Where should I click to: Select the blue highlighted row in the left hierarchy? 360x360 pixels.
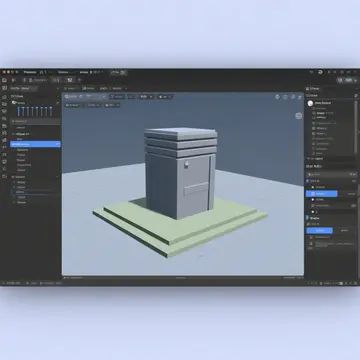tap(35, 144)
